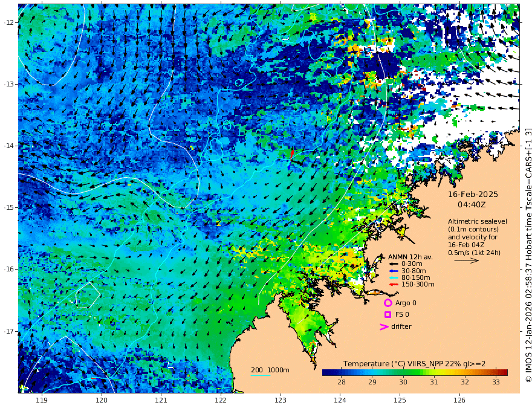Image resolution: width=532 pixels, height=411 pixels.
Task: Click colorbar tick label 30
Action: 403,382
